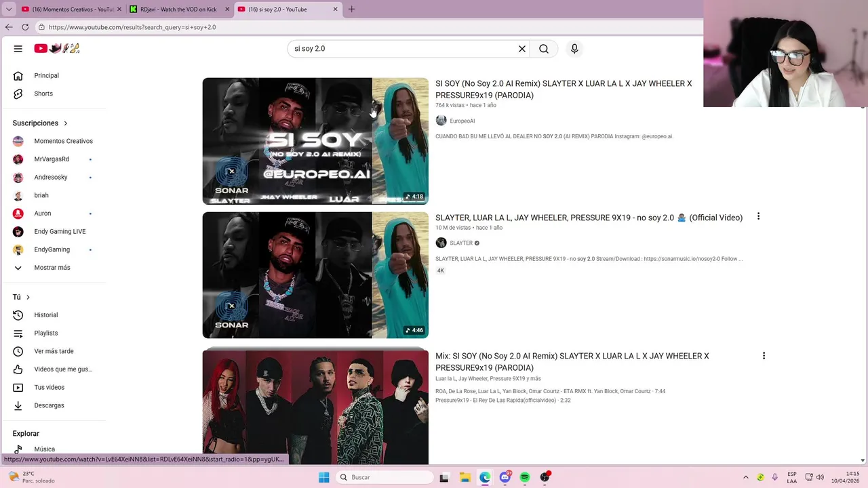The image size is (868, 488).
Task: Open the Windows Start menu
Action: pos(324,477)
